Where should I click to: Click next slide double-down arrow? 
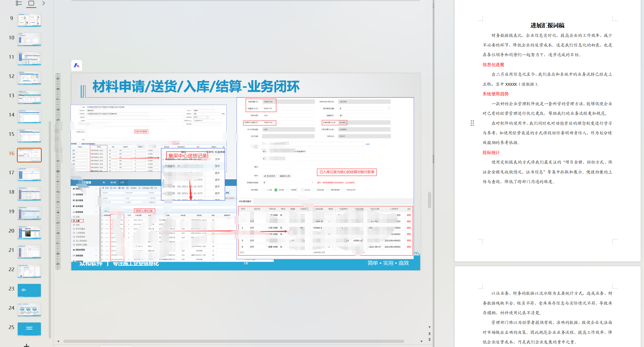[x=430, y=339]
